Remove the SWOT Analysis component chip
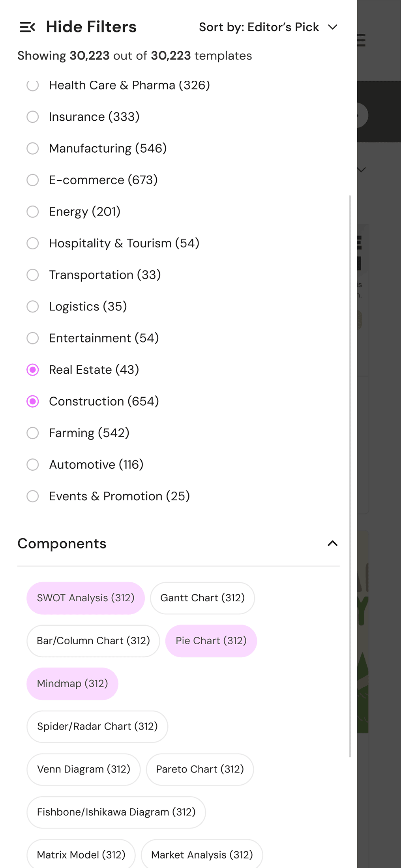The width and height of the screenshot is (401, 868). point(86,598)
